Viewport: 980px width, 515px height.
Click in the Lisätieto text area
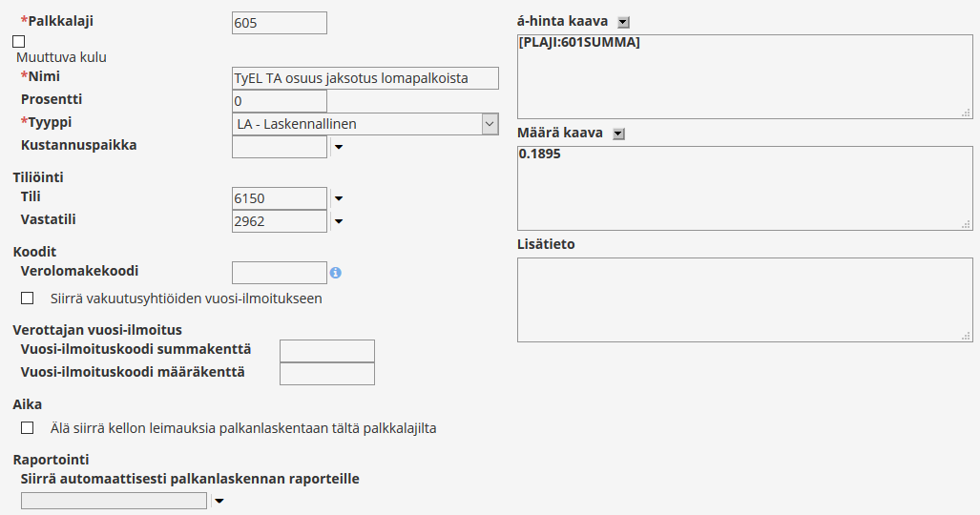coord(744,300)
